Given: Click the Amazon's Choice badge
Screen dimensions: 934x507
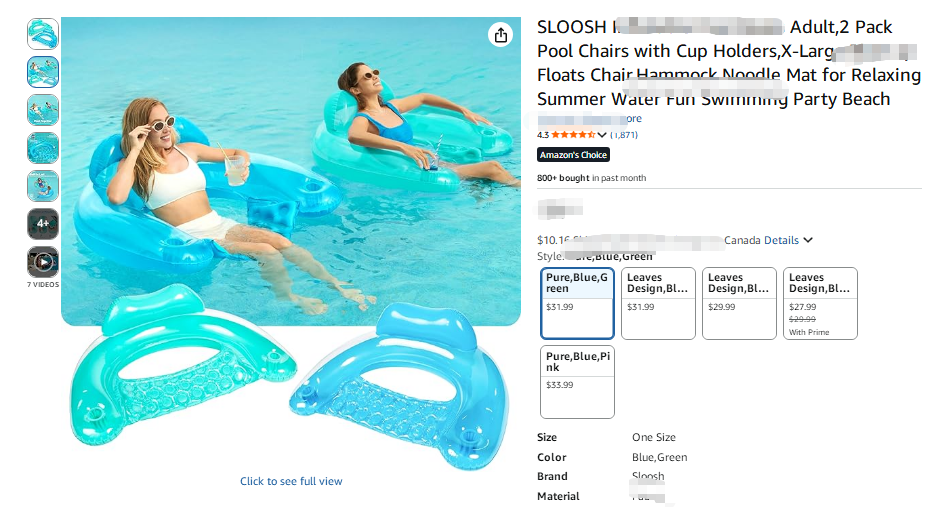Looking at the screenshot, I should (573, 155).
